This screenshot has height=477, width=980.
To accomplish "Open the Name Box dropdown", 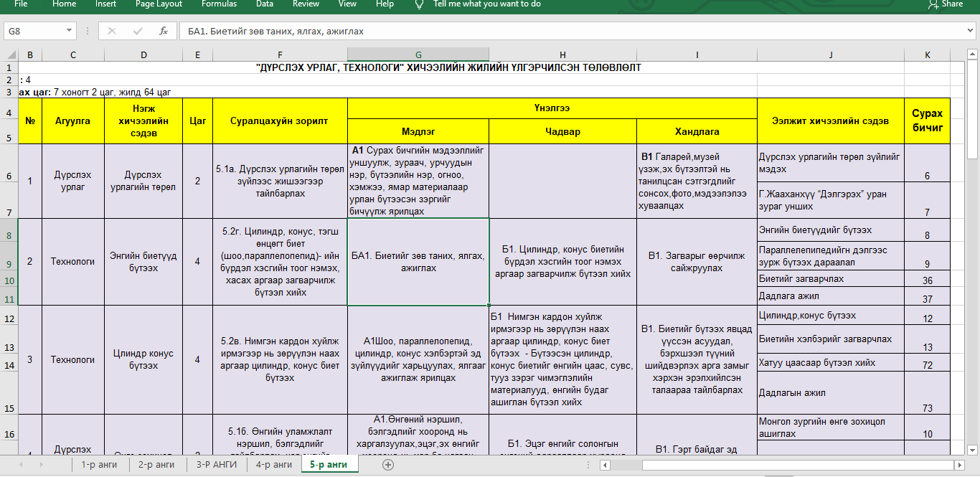I will (x=69, y=31).
